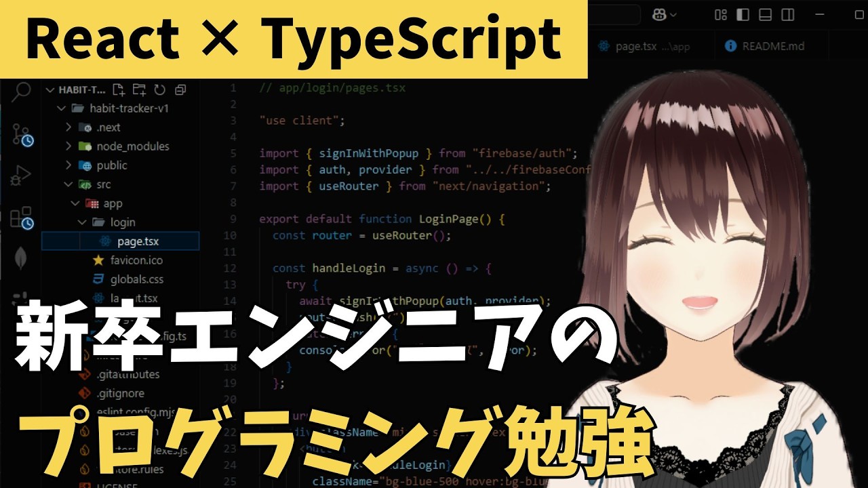Click New Folder icon in Explorer header
This screenshot has height=488, width=868.
139,89
